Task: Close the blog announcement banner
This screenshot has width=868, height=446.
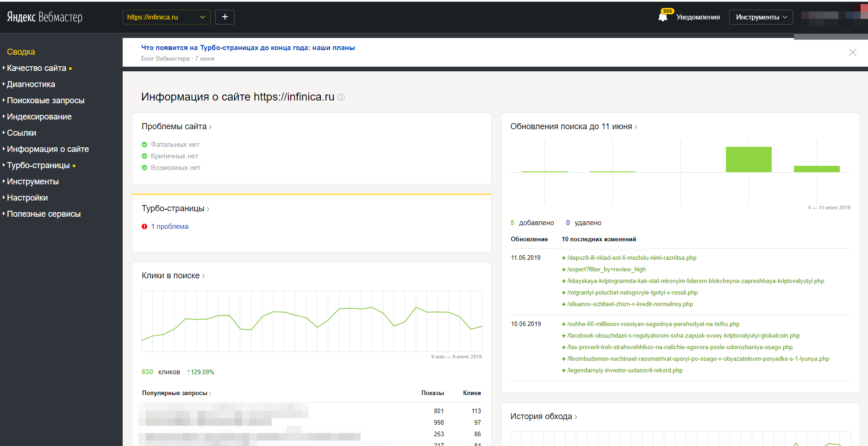Action: 852,52
